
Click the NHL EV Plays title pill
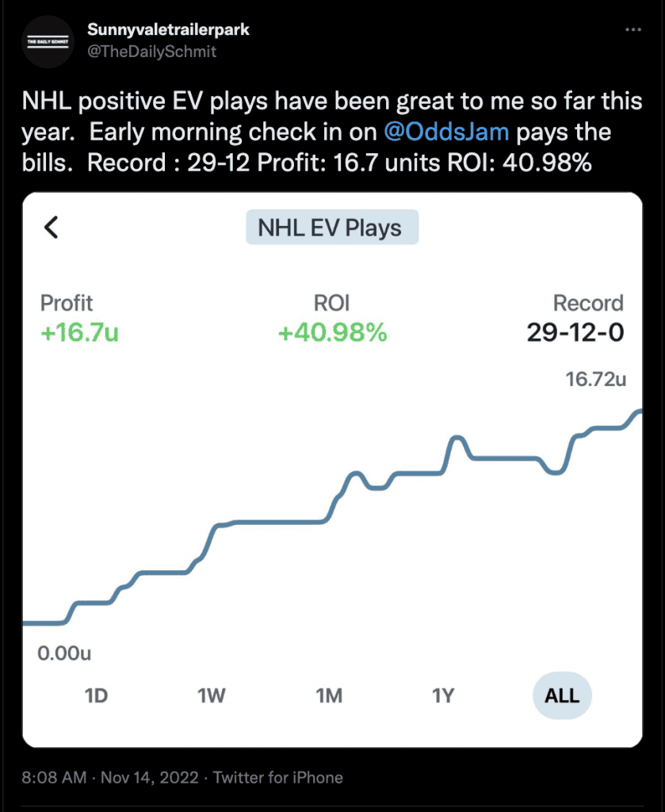pos(332,228)
